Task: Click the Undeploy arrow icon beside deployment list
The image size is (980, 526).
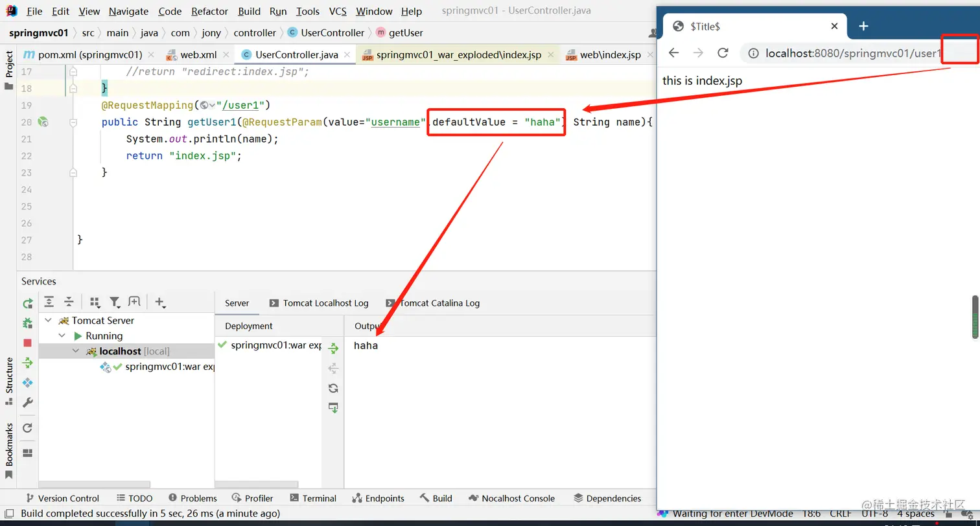Action: pyautogui.click(x=333, y=368)
